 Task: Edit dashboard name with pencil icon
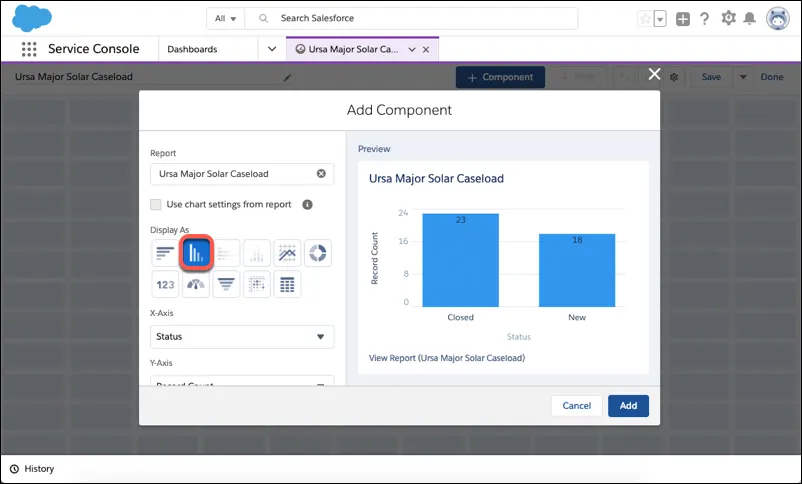[287, 78]
